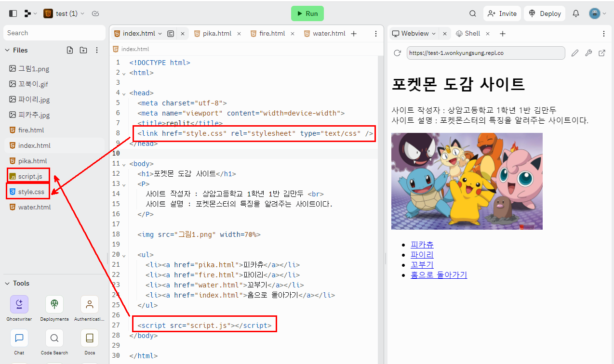The width and height of the screenshot is (614, 364).
Task: Open the user avatar account menu
Action: click(x=598, y=13)
